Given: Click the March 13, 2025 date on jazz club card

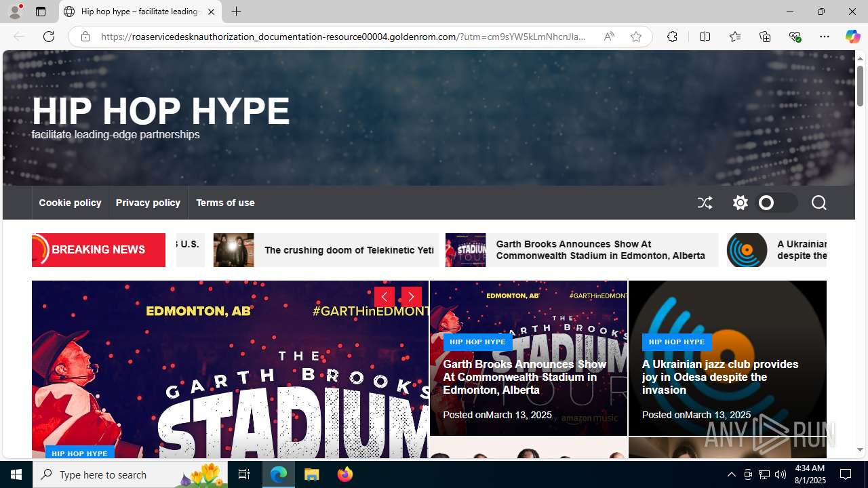Looking at the screenshot, I should click(x=717, y=415).
